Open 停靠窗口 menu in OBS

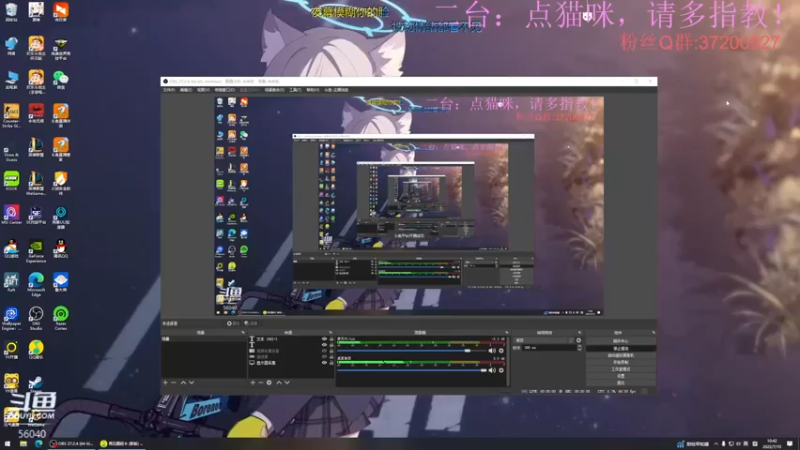coord(224,90)
